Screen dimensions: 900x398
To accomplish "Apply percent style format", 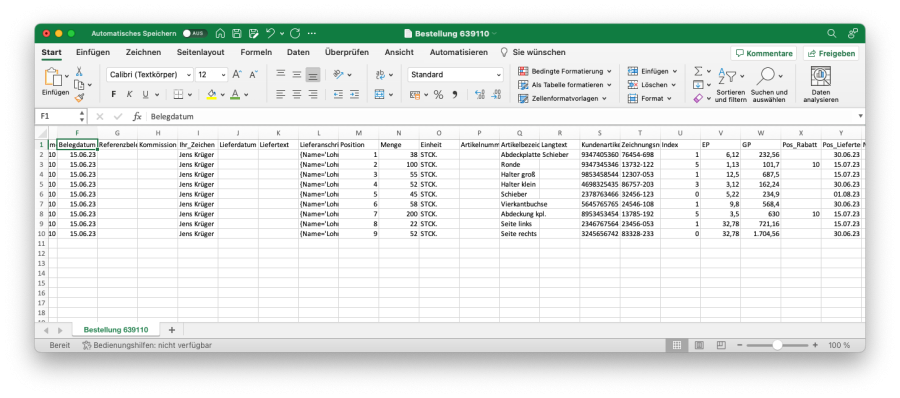I will tap(439, 95).
